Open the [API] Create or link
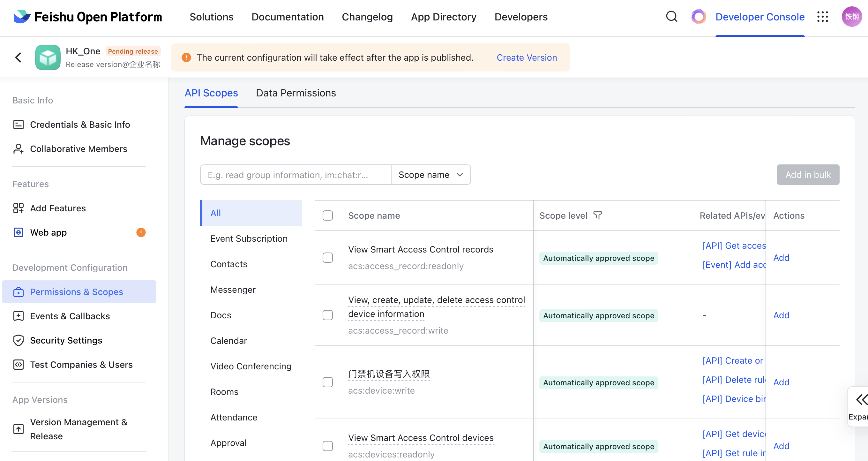The height and width of the screenshot is (461, 868). pos(733,360)
